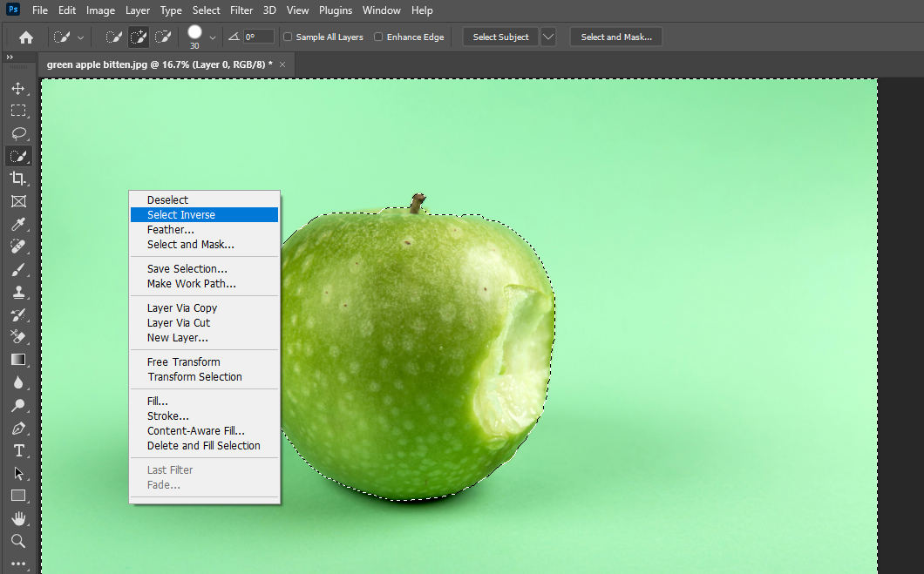Screen dimensions: 924x574
Task: Open the brush size picker dropdown
Action: click(212, 37)
